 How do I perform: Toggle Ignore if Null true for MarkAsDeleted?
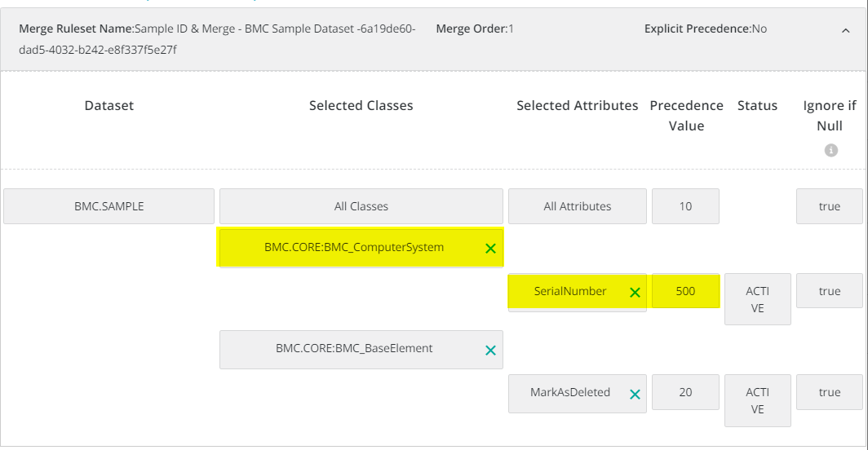click(x=829, y=392)
